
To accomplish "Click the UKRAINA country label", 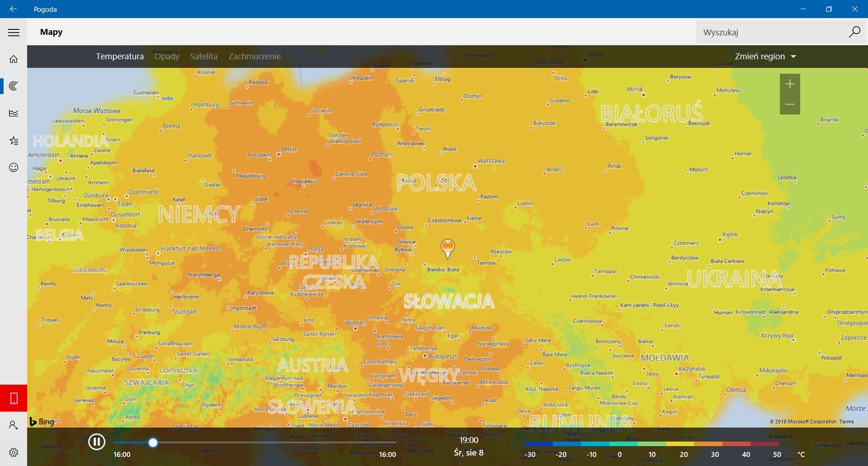I will click(x=734, y=279).
